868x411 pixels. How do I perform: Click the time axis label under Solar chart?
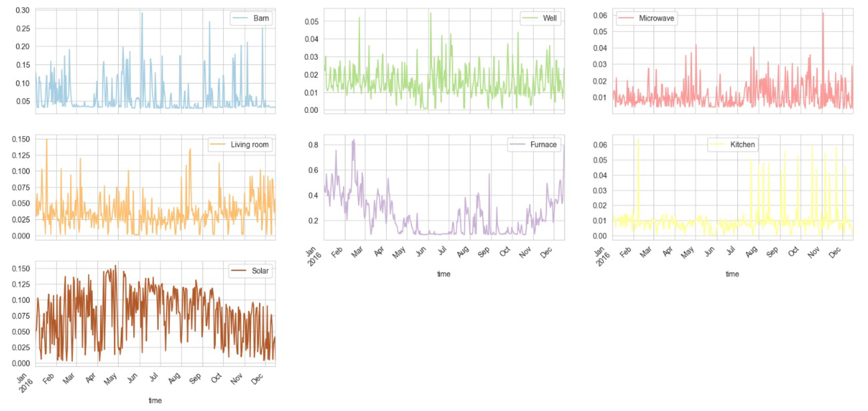click(x=155, y=400)
